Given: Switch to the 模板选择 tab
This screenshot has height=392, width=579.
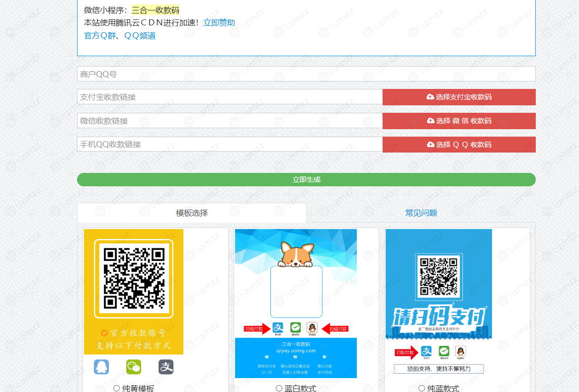Looking at the screenshot, I should pos(192,213).
